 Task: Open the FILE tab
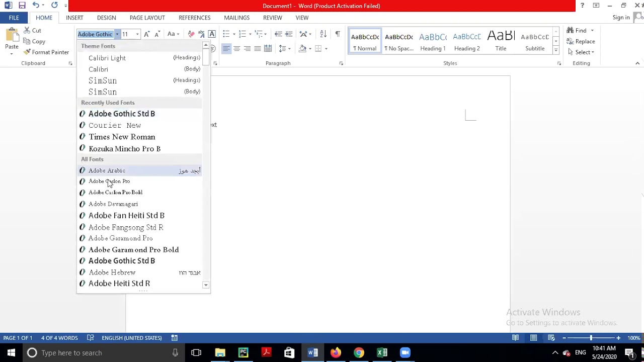[14, 18]
